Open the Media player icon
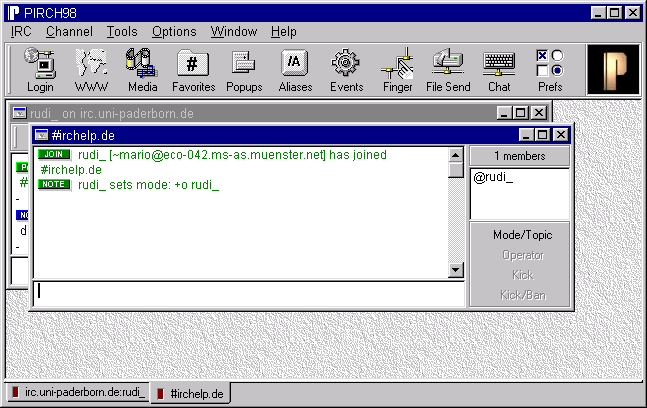The height and width of the screenshot is (408, 647). click(142, 70)
